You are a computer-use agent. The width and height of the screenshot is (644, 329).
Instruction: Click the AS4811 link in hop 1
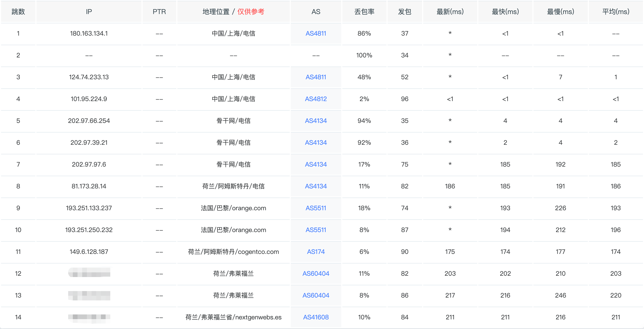pos(316,34)
